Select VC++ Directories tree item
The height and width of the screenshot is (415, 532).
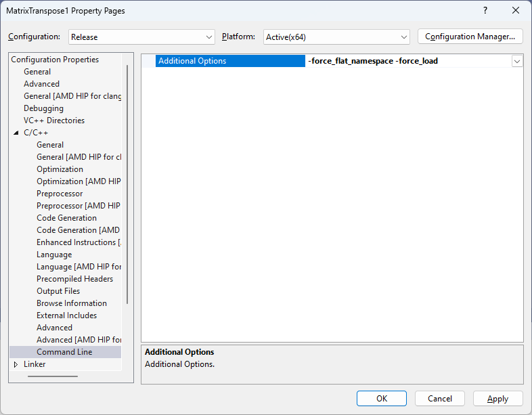coord(54,121)
